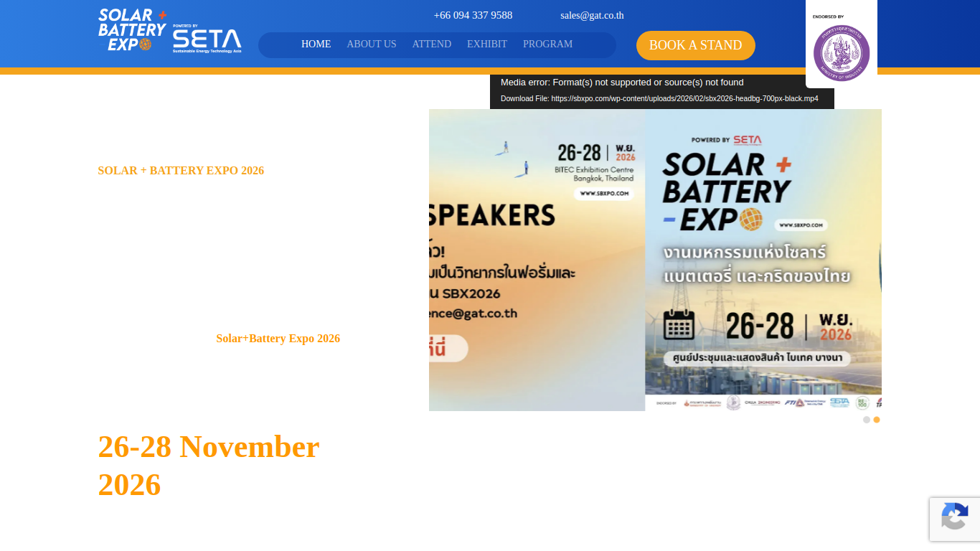Screen dimensions: 980x551
Task: Open the PROGRAM menu
Action: pyautogui.click(x=547, y=44)
